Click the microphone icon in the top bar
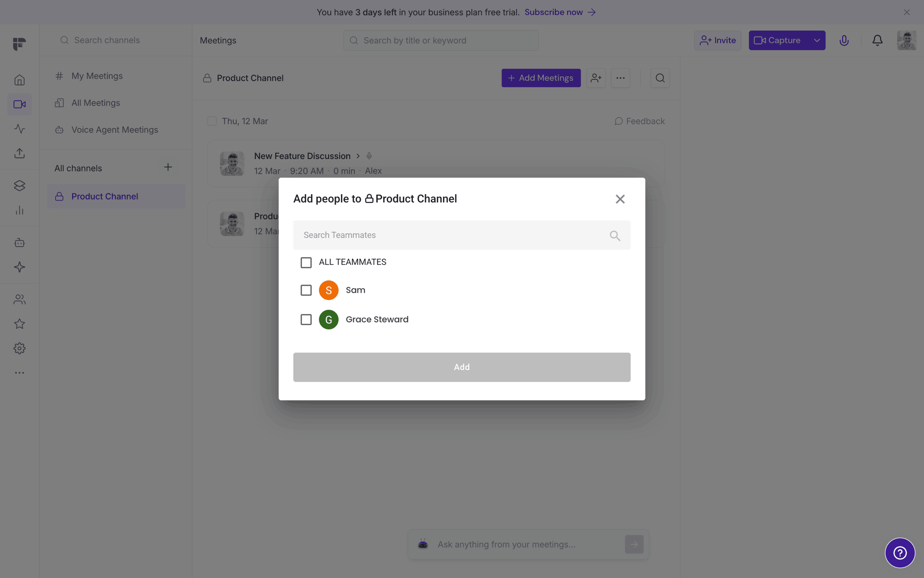The image size is (924, 578). (844, 40)
